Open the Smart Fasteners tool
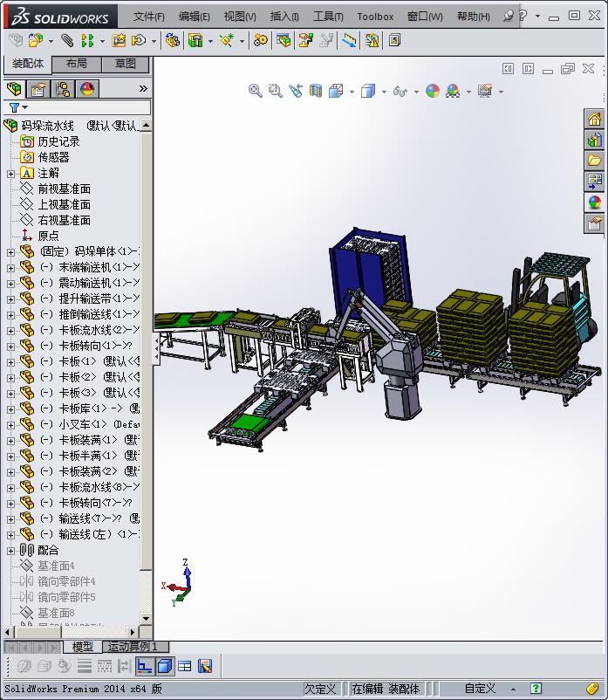Viewport: 608px width, 700px height. point(119,41)
